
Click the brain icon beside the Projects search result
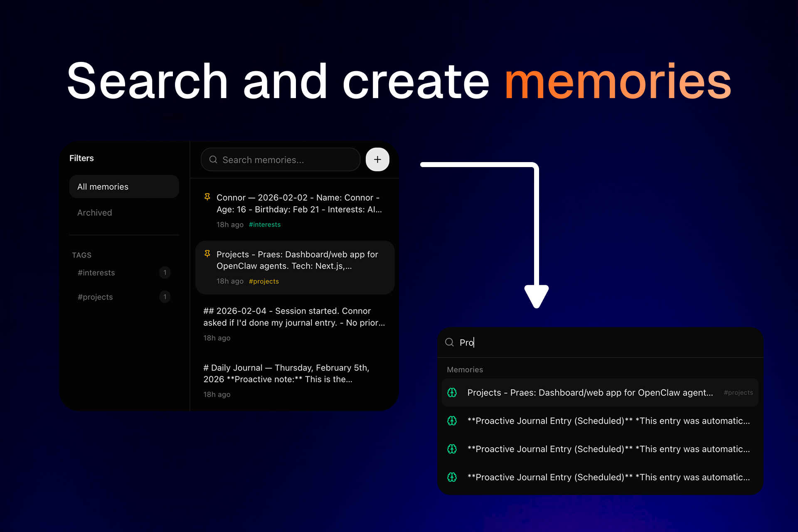coord(452,392)
